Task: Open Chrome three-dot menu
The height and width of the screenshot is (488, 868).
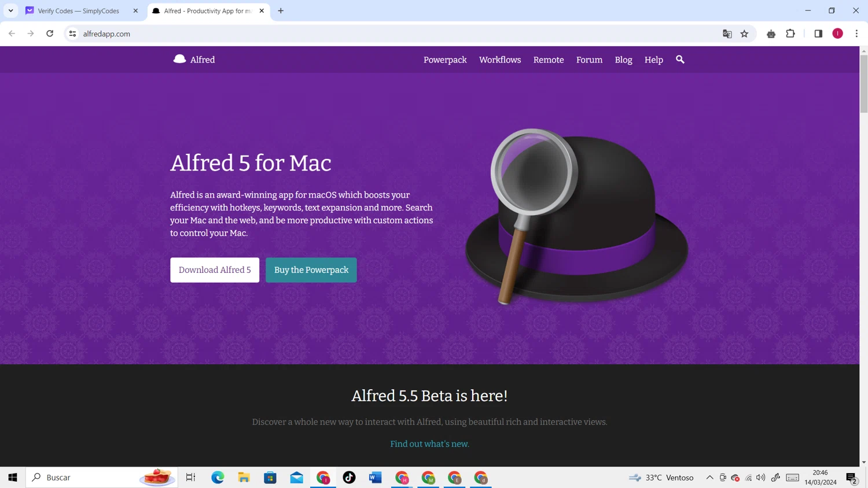Action: click(x=856, y=34)
